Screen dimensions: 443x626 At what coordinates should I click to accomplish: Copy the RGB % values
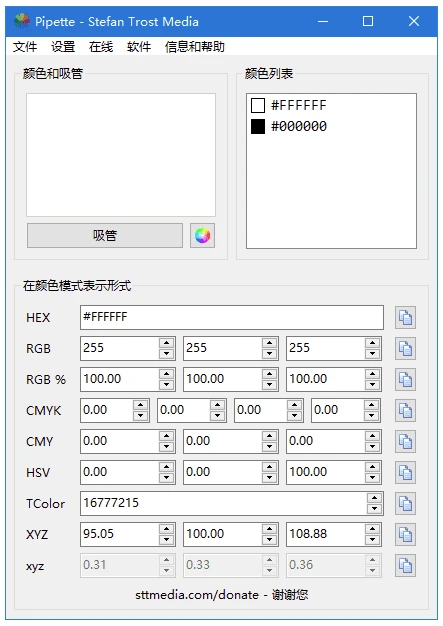405,379
